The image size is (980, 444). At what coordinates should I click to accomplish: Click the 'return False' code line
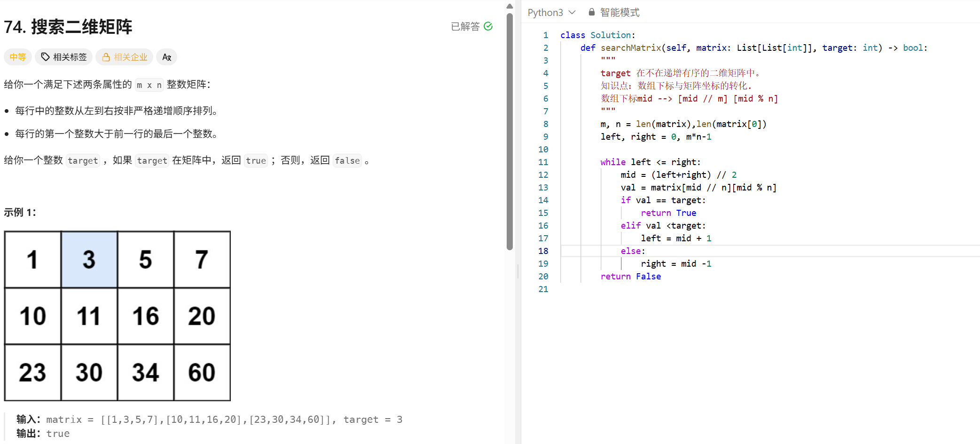point(631,276)
